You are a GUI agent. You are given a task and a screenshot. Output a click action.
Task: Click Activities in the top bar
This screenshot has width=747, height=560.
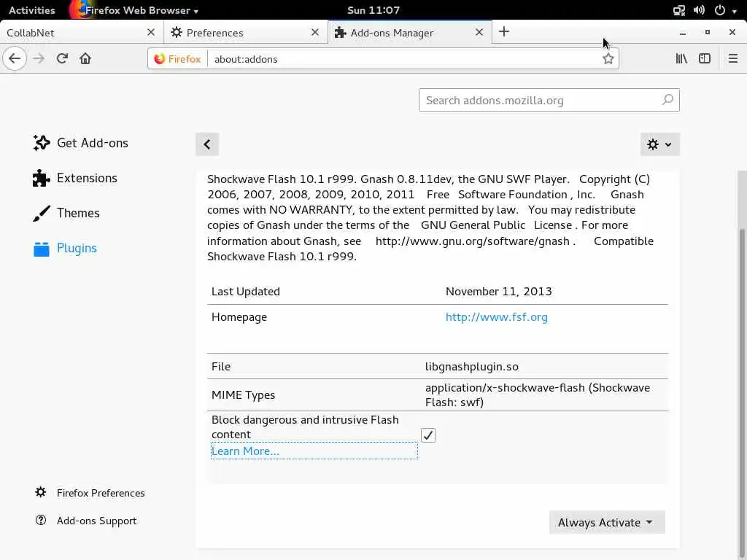(x=32, y=10)
